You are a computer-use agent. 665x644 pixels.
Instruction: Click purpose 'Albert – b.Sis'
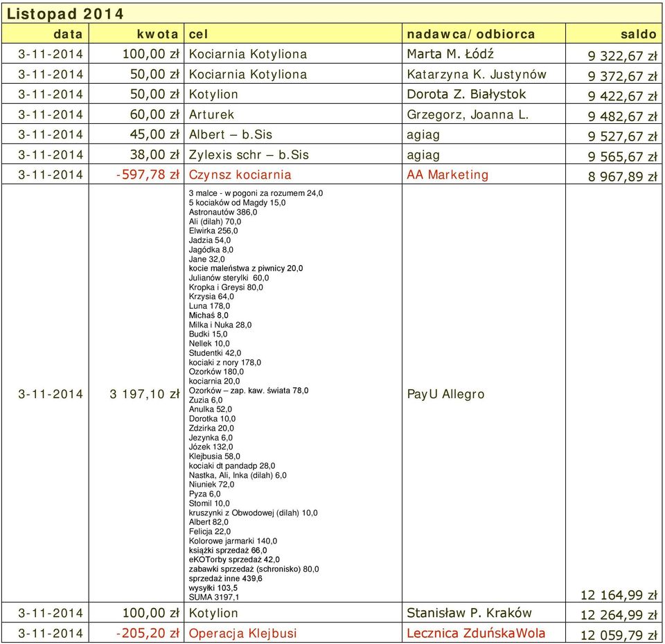[230, 134]
